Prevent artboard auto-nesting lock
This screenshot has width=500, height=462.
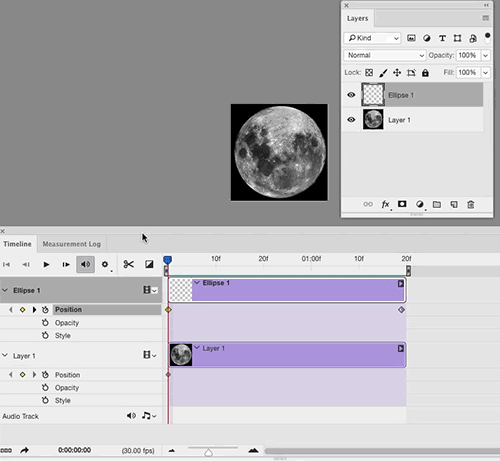coord(411,73)
